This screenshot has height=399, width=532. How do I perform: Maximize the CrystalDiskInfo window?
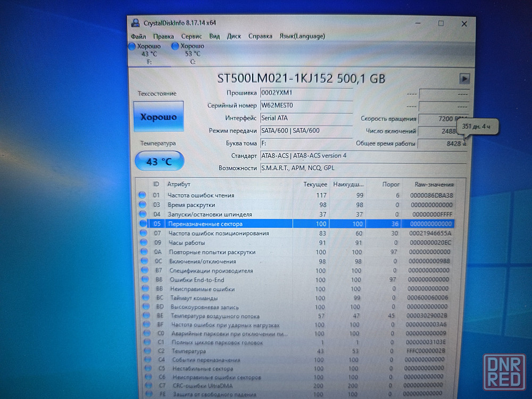tap(440, 23)
